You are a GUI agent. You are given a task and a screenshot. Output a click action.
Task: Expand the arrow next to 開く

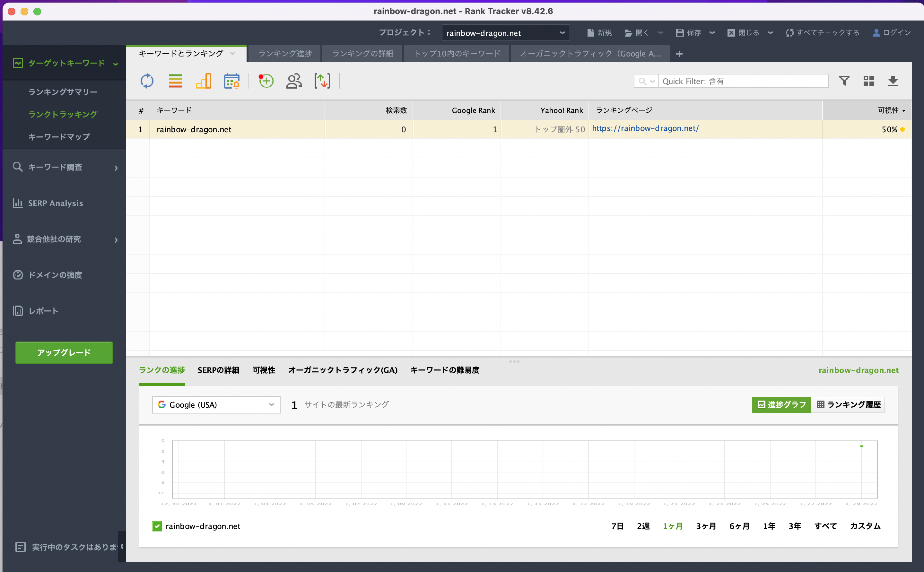click(661, 33)
